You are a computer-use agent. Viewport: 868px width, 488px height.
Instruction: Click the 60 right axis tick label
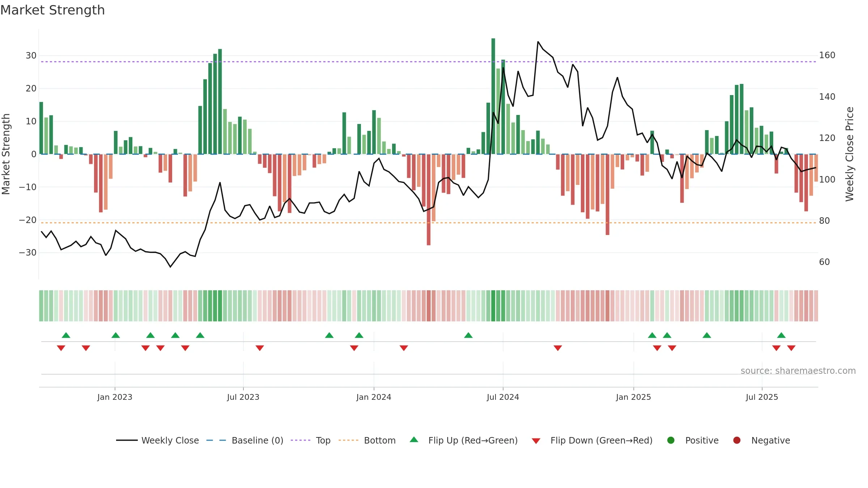[824, 262]
